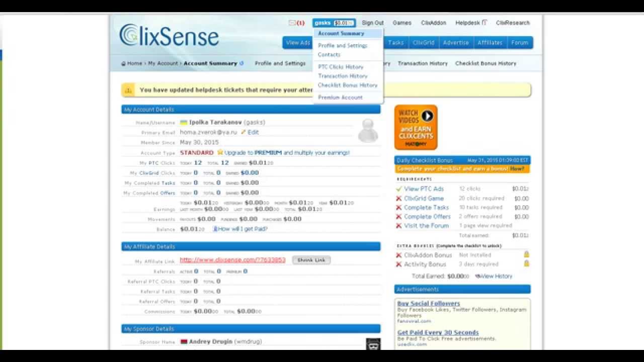
Task: Click the warning icon in helpdesk notice
Action: pos(128,90)
